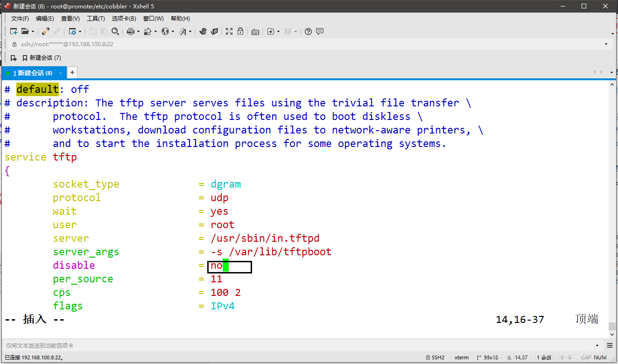Open the 编辑(E) menu
Viewport: 618px width, 364px height.
point(45,19)
